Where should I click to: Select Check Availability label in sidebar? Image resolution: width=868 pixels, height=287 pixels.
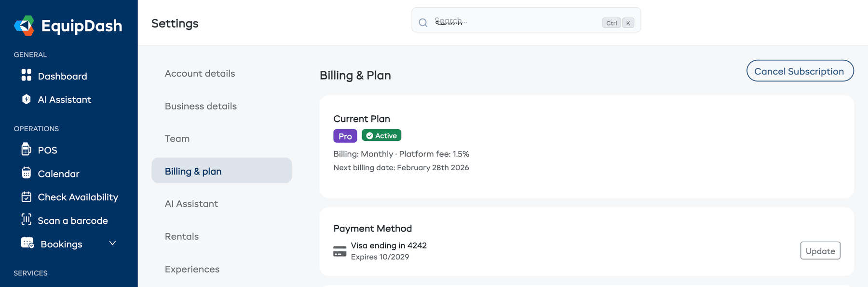(78, 197)
